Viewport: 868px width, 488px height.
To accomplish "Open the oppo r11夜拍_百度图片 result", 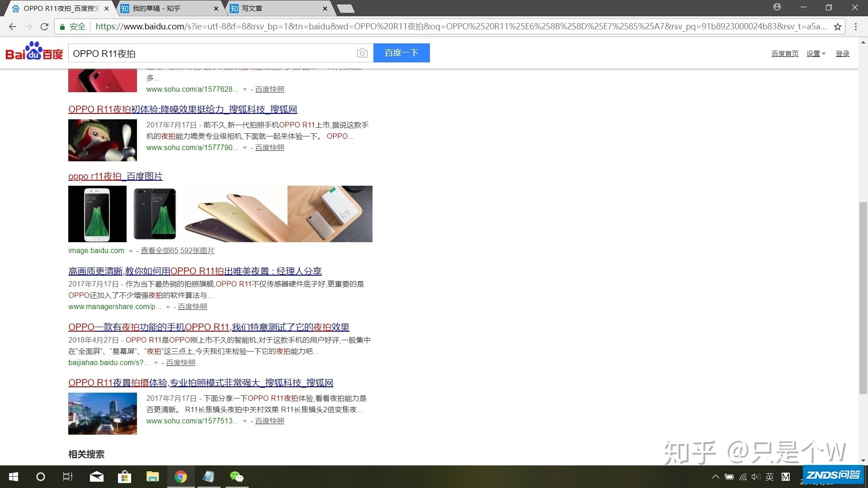I will point(115,176).
